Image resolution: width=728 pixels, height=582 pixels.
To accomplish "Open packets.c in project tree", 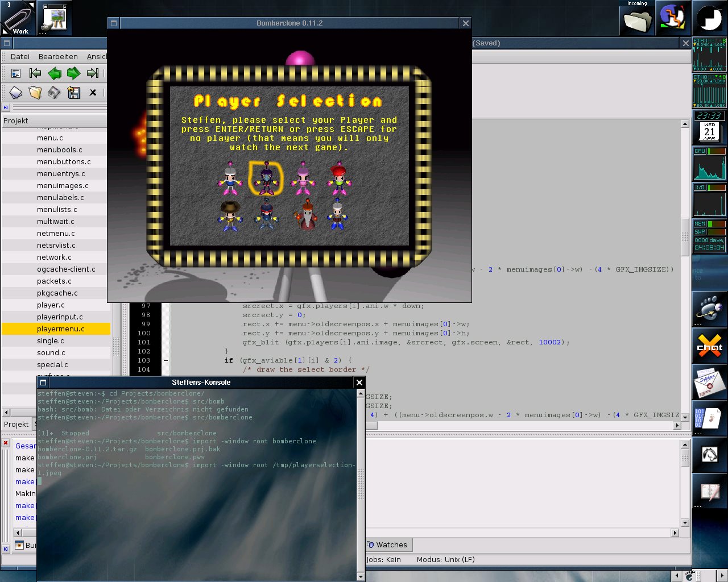I will point(54,281).
